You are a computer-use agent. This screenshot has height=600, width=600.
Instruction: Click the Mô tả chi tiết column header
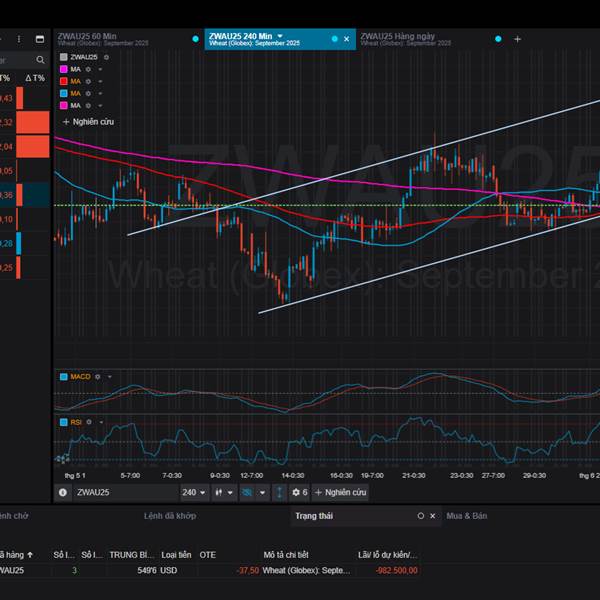coord(286,555)
